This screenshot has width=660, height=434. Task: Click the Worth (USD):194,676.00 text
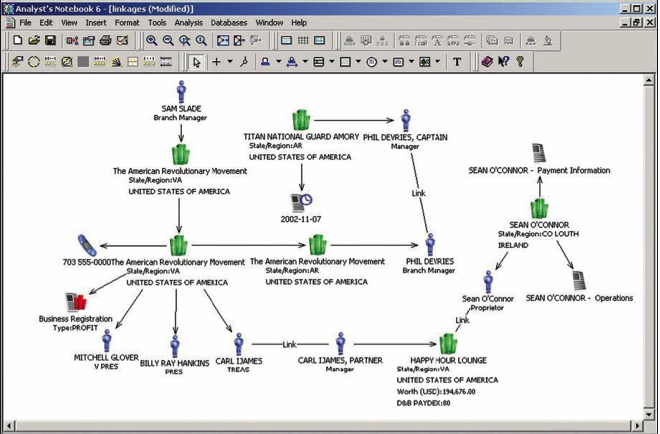tap(436, 391)
